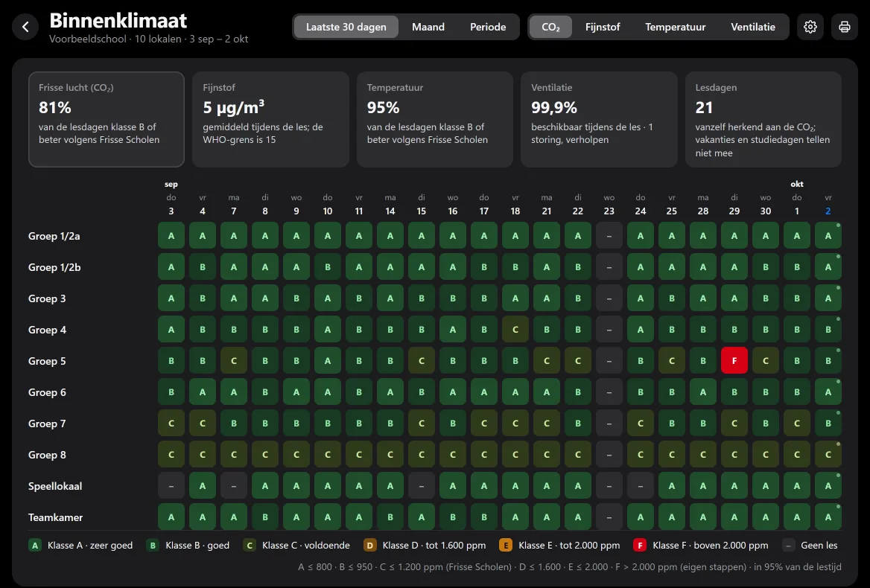870x588 pixels.
Task: Select Groep 7's C cell on 3 sep
Action: [171, 424]
